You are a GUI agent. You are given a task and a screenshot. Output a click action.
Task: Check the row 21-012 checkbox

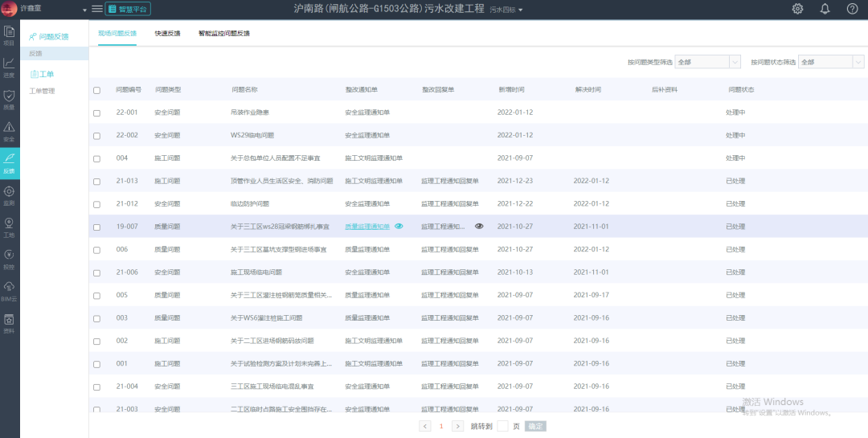[x=97, y=204]
